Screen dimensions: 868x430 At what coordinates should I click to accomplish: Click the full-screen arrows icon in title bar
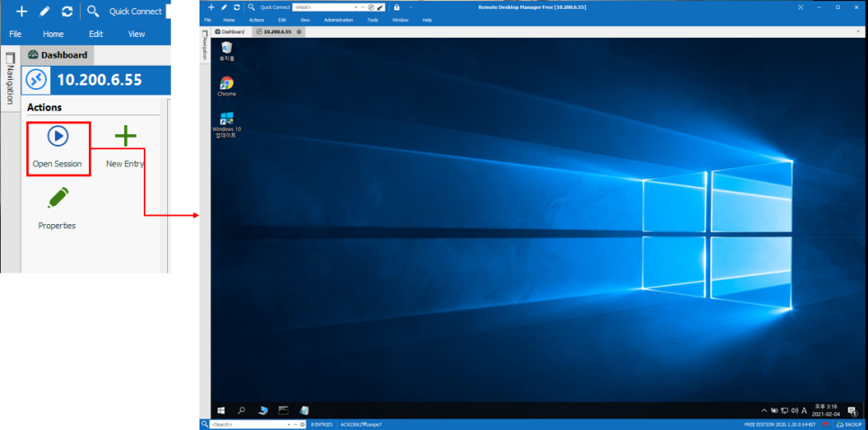coord(801,7)
